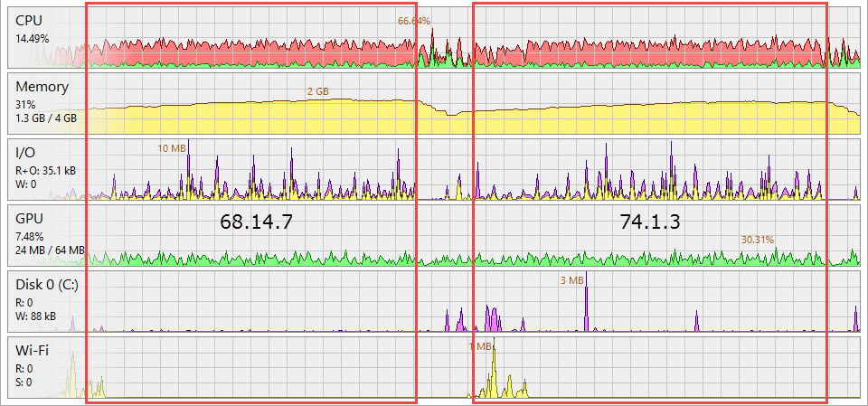This screenshot has height=406, width=868.
Task: Click the 68.14.7 version label
Action: (x=256, y=222)
